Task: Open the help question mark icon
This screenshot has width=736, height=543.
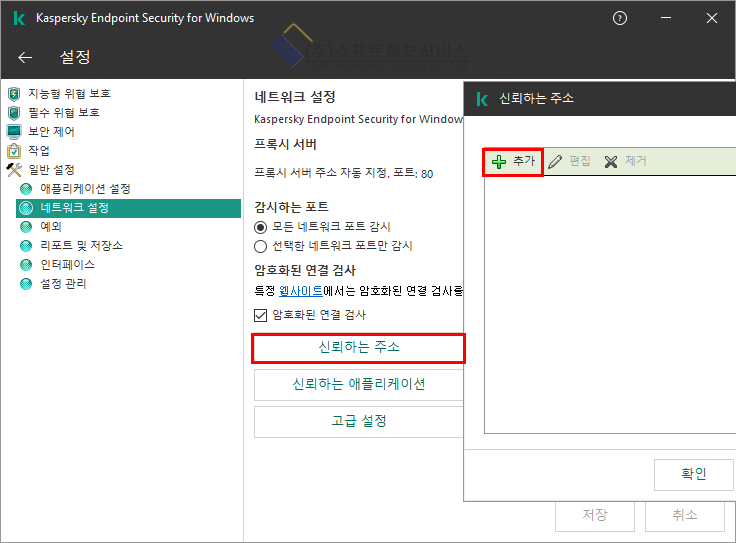Action: [620, 18]
